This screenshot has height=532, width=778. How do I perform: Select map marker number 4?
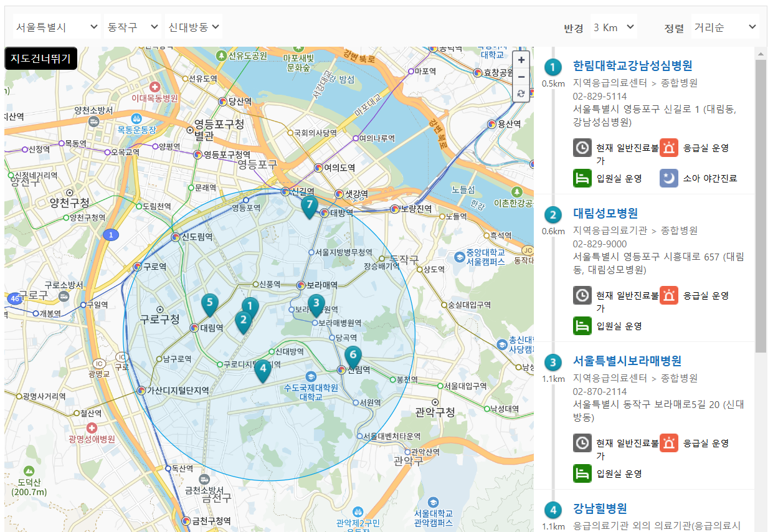tap(263, 370)
